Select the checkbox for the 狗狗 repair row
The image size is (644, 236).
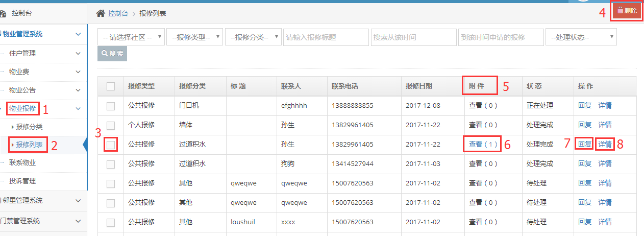[111, 164]
